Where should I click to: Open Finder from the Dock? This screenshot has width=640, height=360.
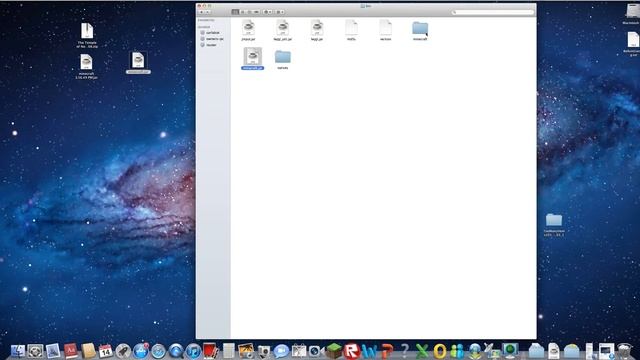[x=18, y=351]
